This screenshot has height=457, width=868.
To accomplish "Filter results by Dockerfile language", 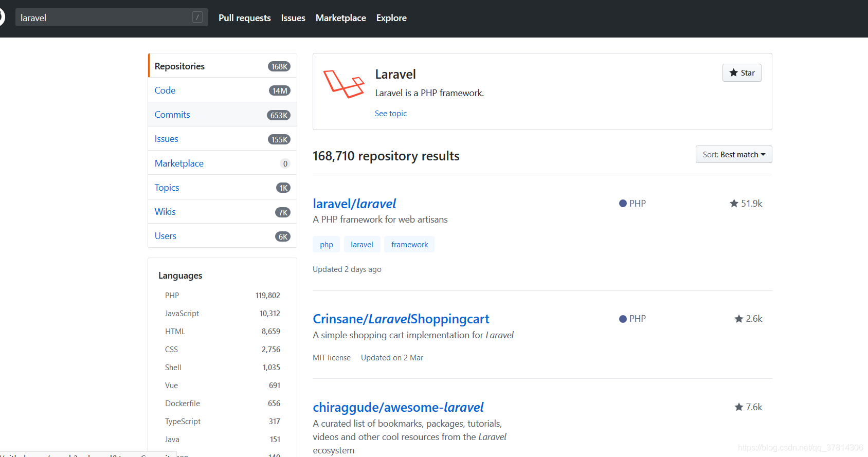I will [222, 404].
